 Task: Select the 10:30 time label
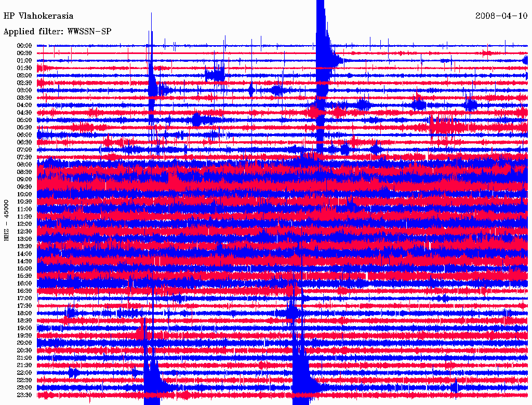[24, 201]
